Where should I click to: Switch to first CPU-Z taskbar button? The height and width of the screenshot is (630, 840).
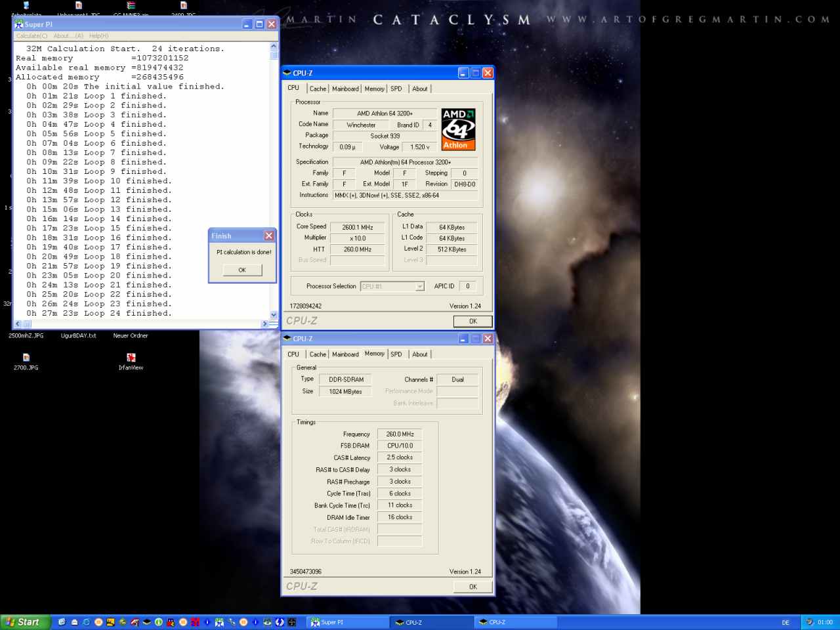tap(432, 622)
